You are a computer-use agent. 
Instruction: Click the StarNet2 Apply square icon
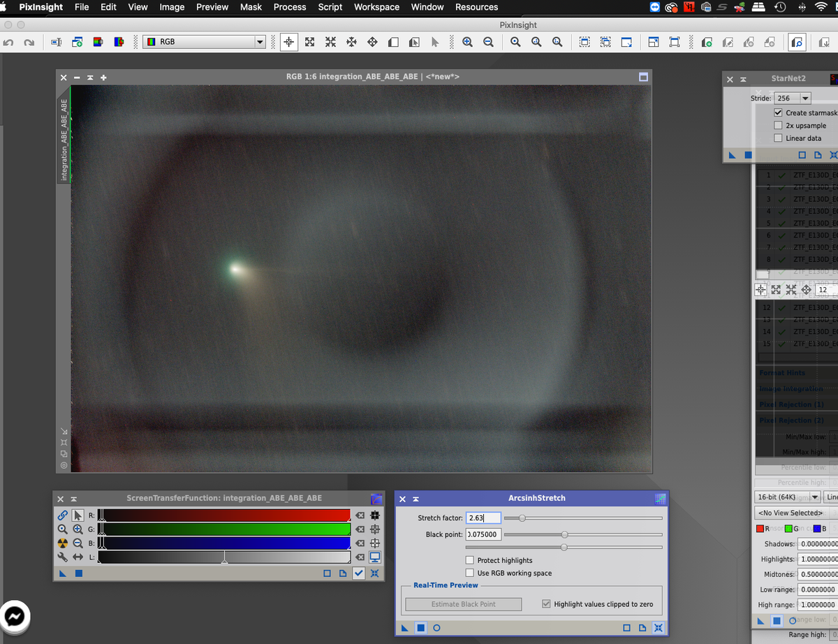748,155
